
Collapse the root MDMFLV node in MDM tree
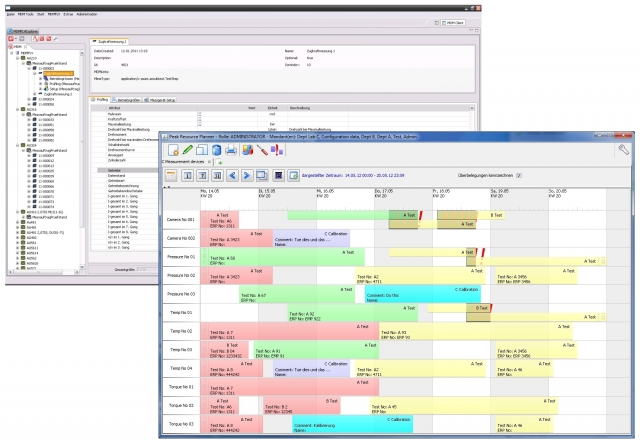(12, 53)
